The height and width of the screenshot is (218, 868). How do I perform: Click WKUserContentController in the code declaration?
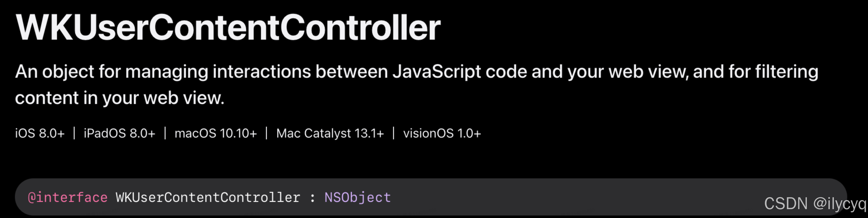click(x=208, y=197)
